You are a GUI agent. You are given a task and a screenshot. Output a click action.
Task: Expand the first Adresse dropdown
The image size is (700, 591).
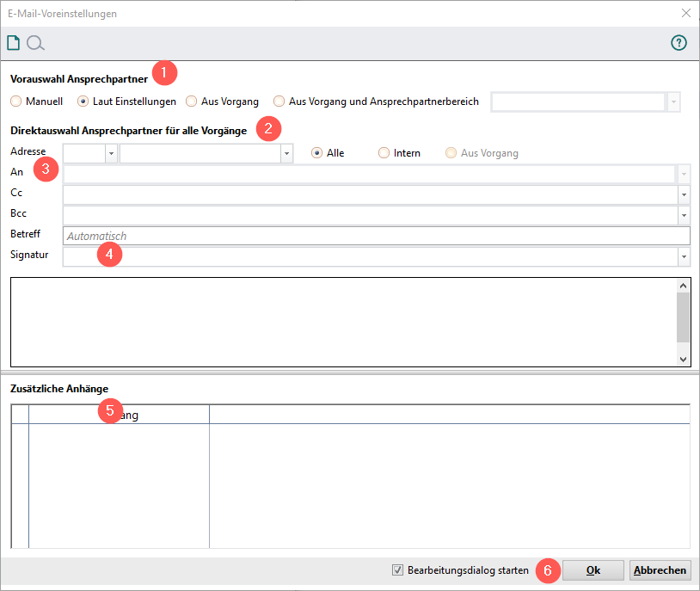click(x=111, y=153)
